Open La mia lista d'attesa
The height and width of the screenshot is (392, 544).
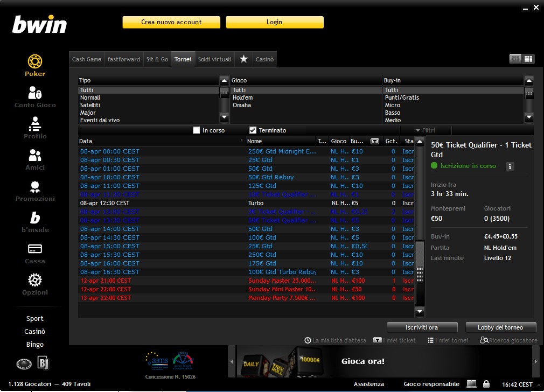335,340
